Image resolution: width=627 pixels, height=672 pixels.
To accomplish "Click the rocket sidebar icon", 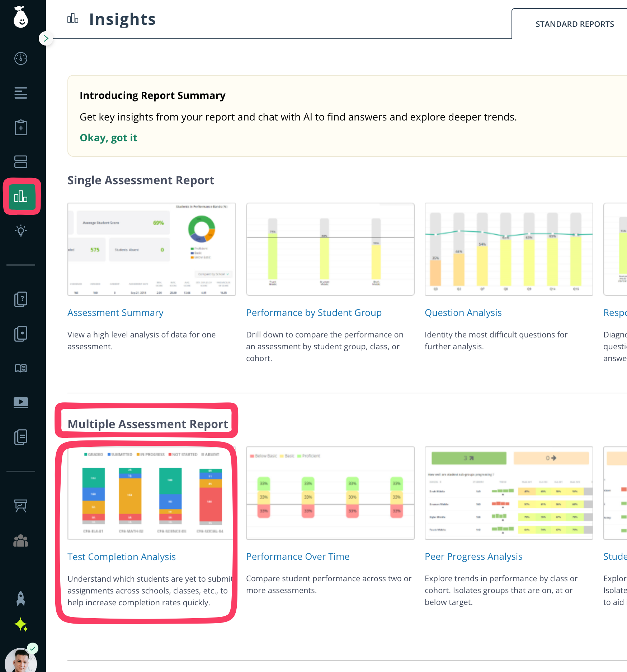I will coord(21,598).
